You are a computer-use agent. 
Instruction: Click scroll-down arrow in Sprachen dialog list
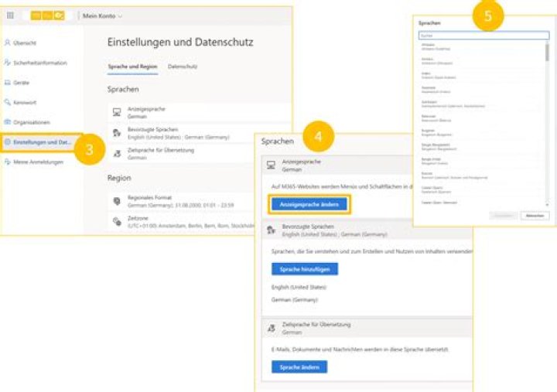point(547,204)
